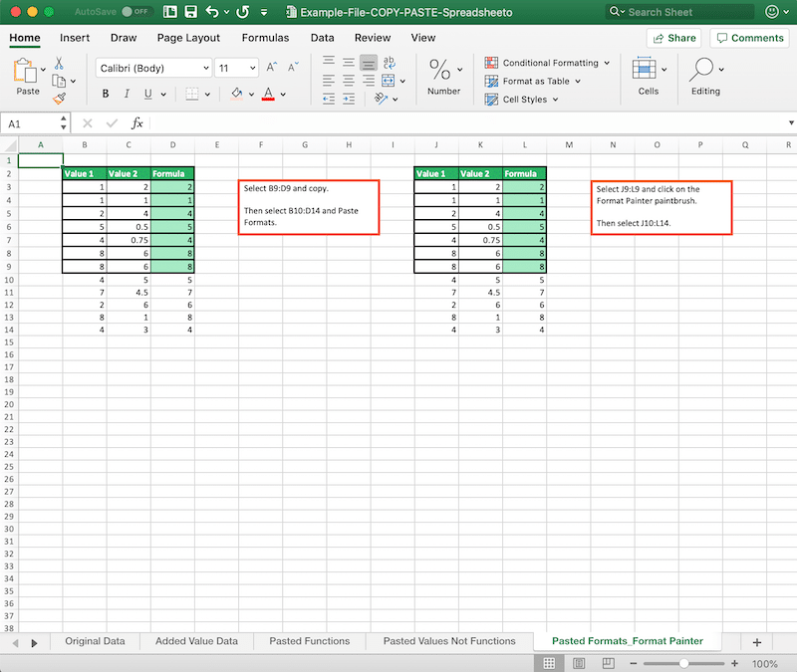Open the Formulas ribbon tab
Image resolution: width=797 pixels, height=672 pixels.
265,38
